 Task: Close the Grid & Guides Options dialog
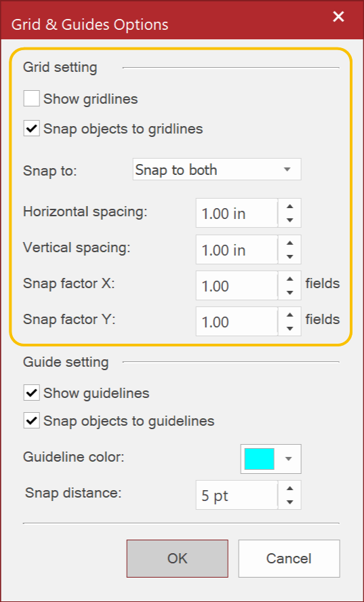338,17
